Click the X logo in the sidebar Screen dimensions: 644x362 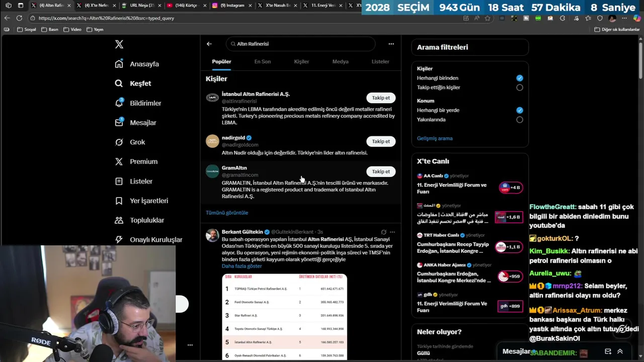click(x=119, y=44)
